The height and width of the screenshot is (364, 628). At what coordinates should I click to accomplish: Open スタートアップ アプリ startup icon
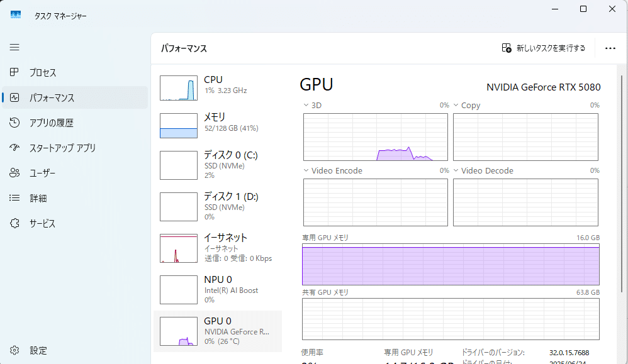[x=15, y=148]
